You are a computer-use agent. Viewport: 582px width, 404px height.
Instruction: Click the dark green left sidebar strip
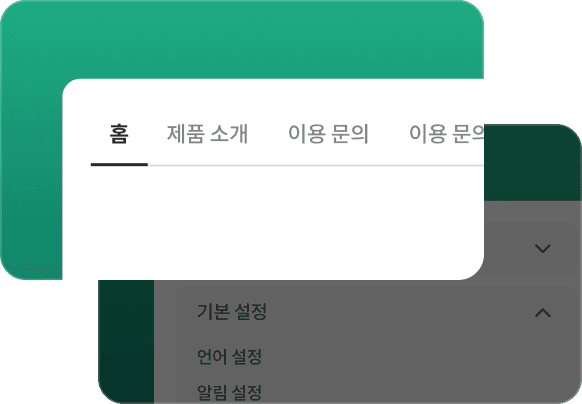coord(126,342)
